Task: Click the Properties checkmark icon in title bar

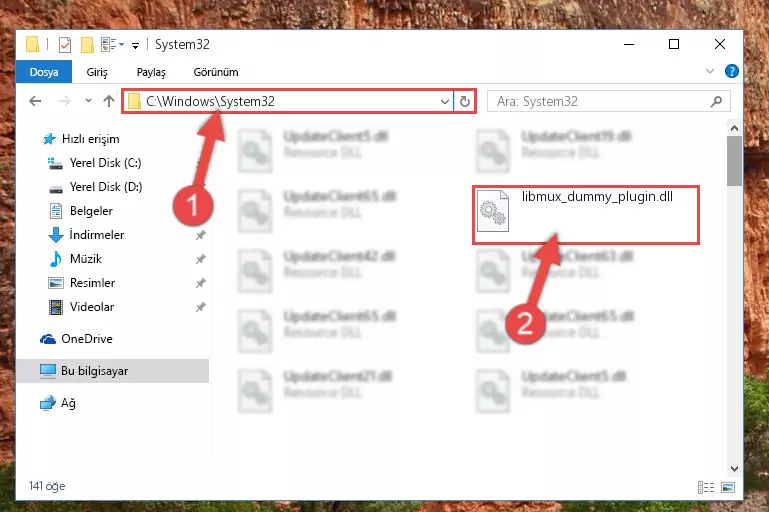Action: pyautogui.click(x=65, y=45)
